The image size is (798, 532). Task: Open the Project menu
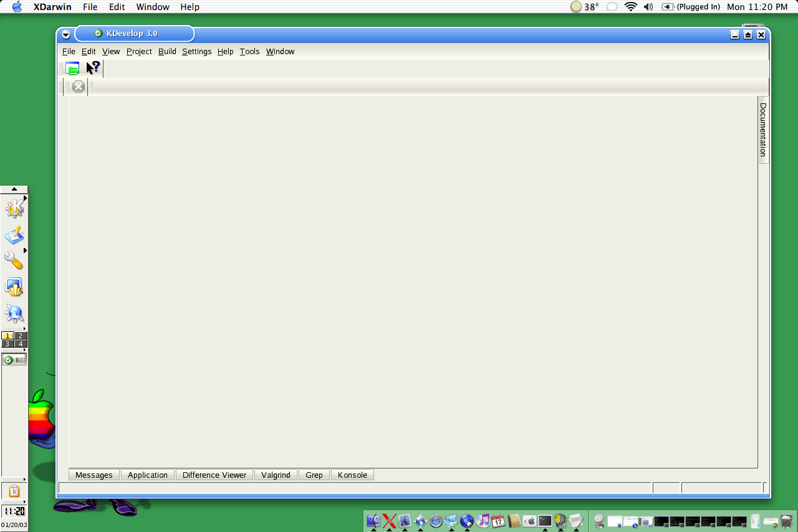(139, 52)
